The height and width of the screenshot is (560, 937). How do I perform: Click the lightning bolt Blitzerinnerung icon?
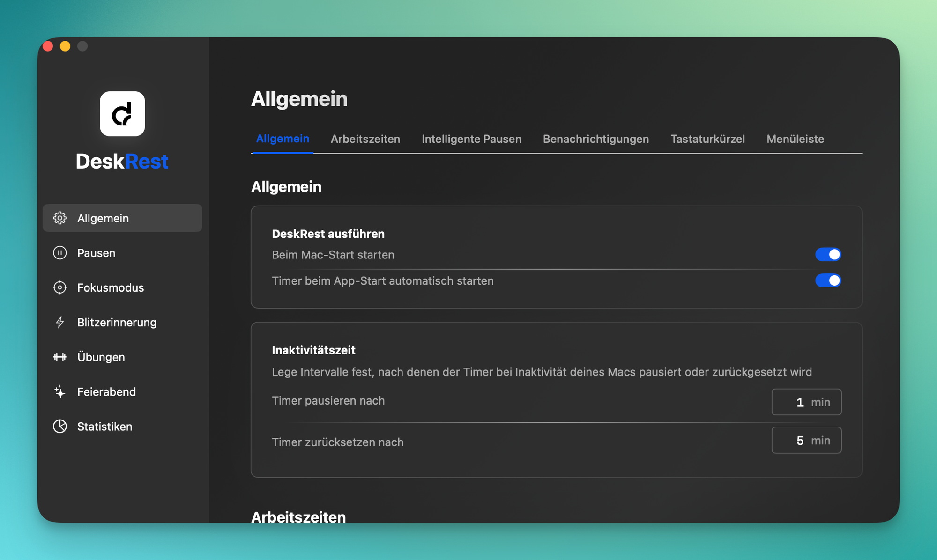[60, 322]
